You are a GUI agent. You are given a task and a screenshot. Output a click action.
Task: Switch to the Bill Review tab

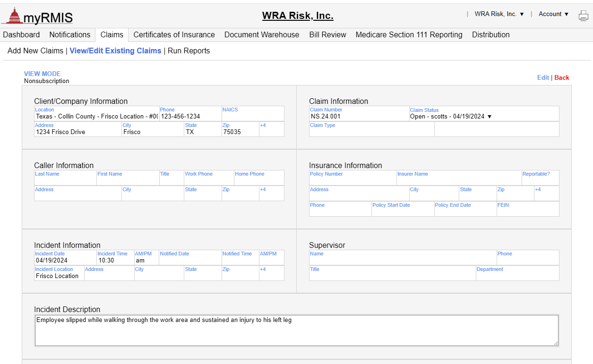[x=328, y=35]
